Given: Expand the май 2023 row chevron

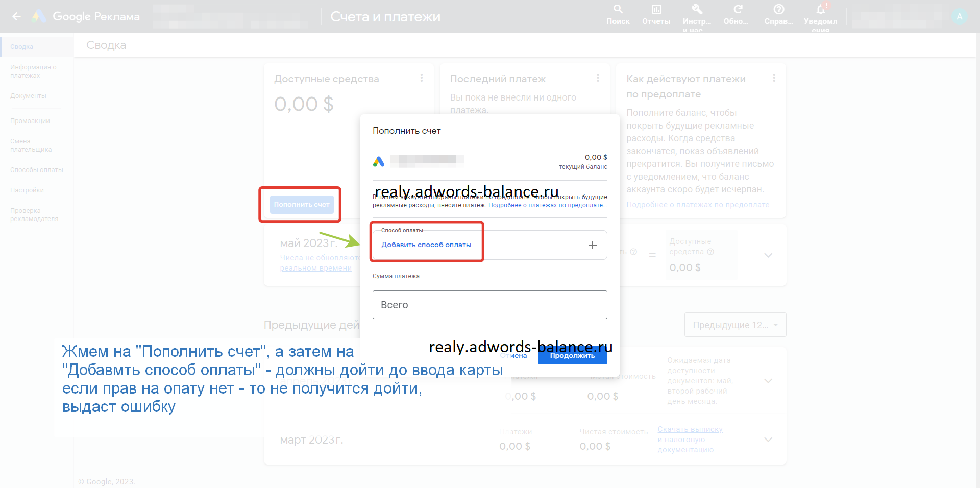Looking at the screenshot, I should pyautogui.click(x=768, y=255).
